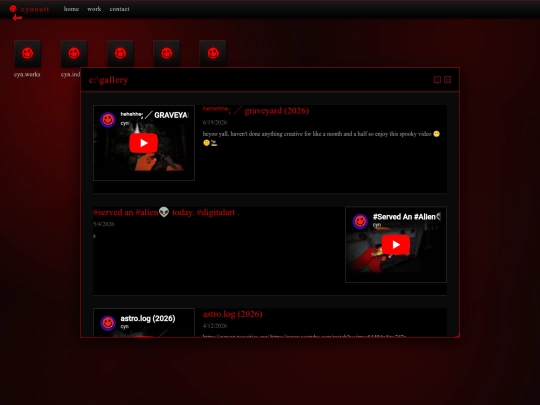Open the third smiley desktop icon in row

tap(120, 53)
